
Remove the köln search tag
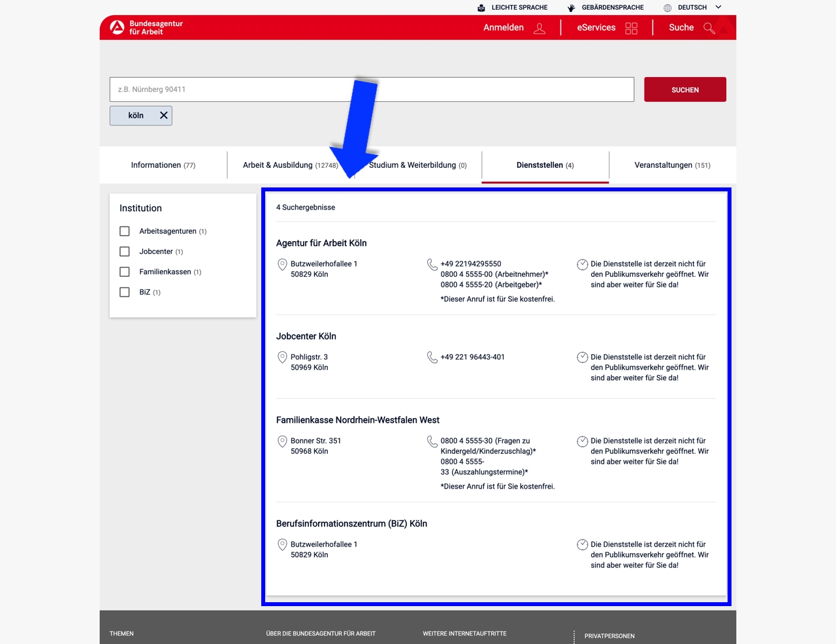click(164, 116)
